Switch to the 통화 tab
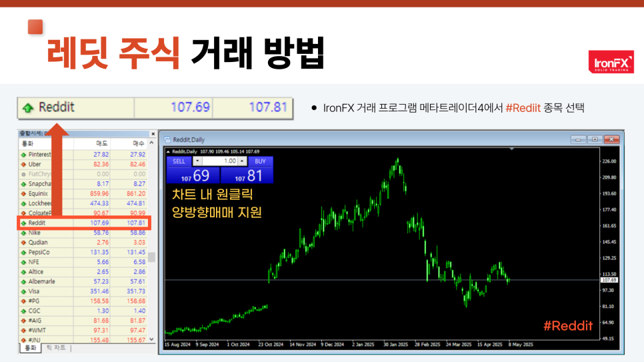This screenshot has width=644, height=362. 31,348
